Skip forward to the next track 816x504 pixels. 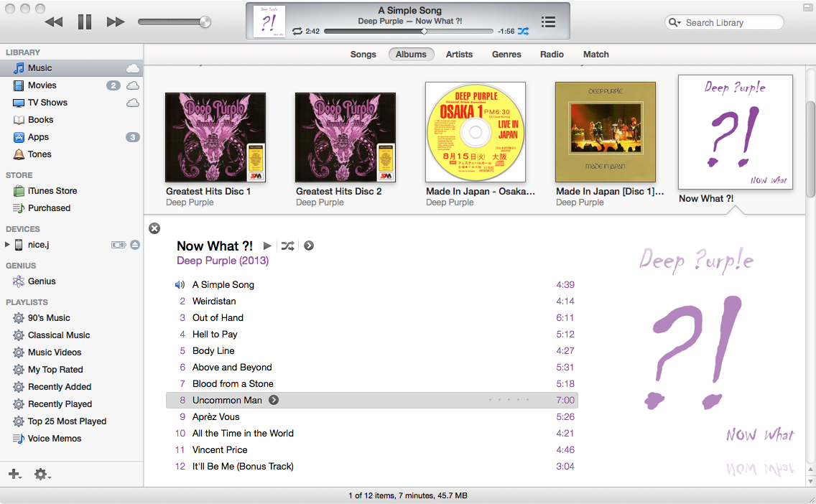(x=116, y=22)
